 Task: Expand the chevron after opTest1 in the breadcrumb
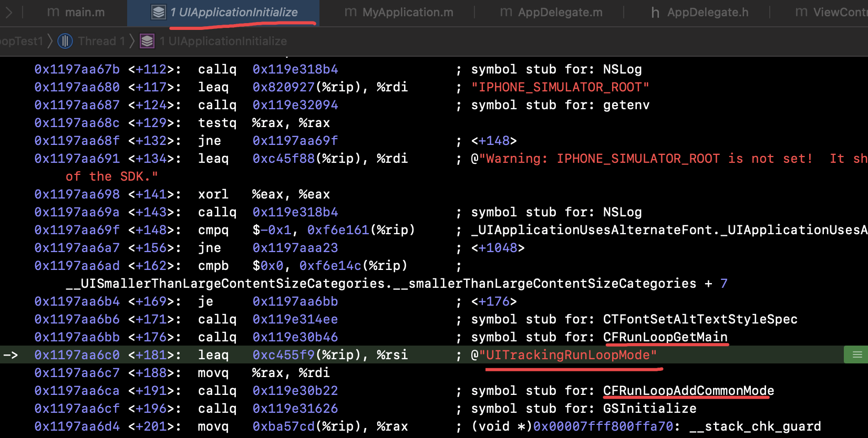click(50, 41)
